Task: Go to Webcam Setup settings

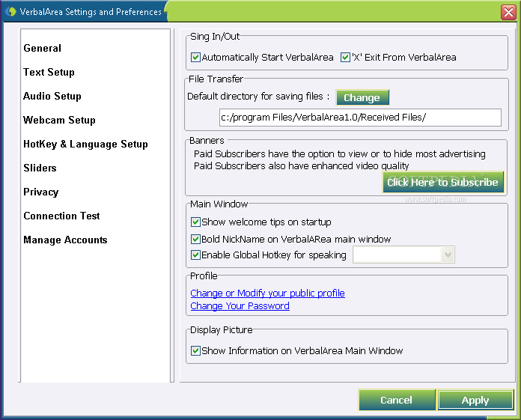Action: [59, 120]
